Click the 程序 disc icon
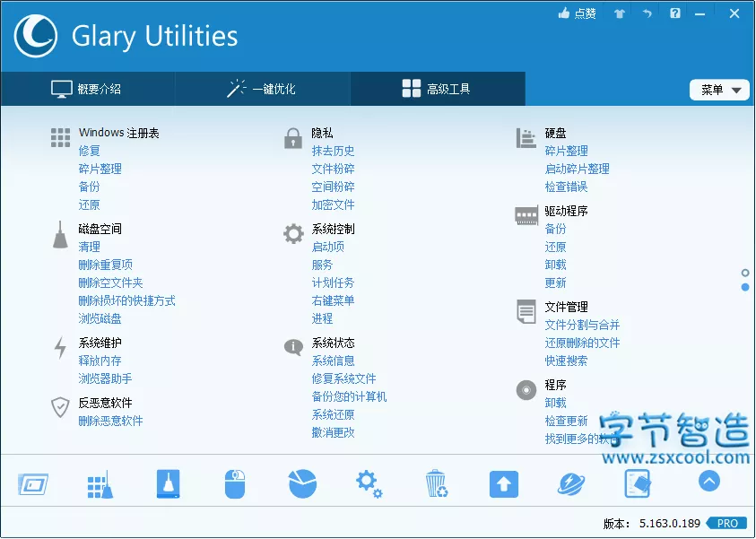Image resolution: width=756 pixels, height=539 pixels. coord(526,389)
